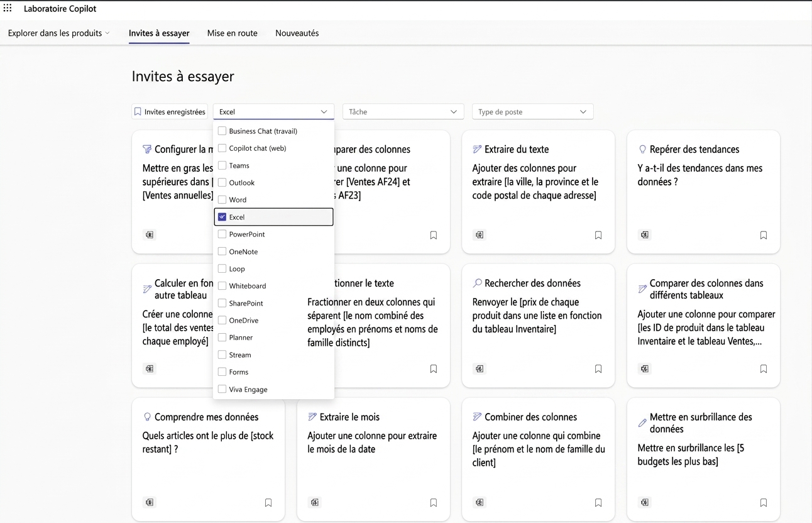812x523 pixels.
Task: Select the OneDrive checkbox
Action: point(222,320)
